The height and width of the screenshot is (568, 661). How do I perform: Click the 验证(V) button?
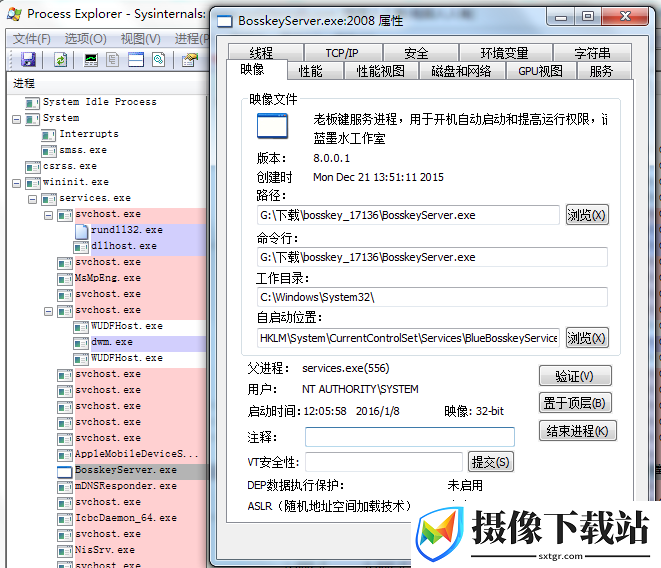click(575, 376)
